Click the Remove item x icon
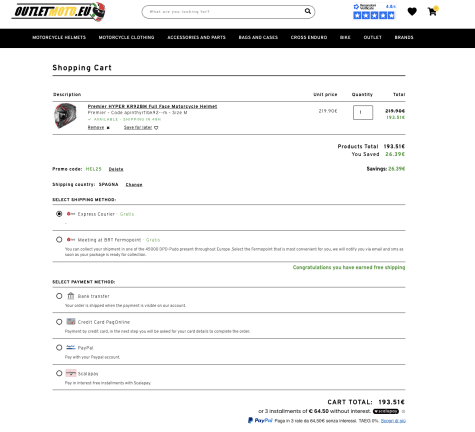Screen dimensions: 475x432 pyautogui.click(x=108, y=128)
